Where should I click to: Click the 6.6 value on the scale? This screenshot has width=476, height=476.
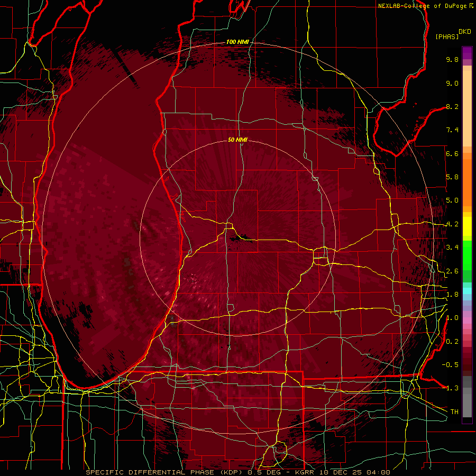[x=452, y=153]
